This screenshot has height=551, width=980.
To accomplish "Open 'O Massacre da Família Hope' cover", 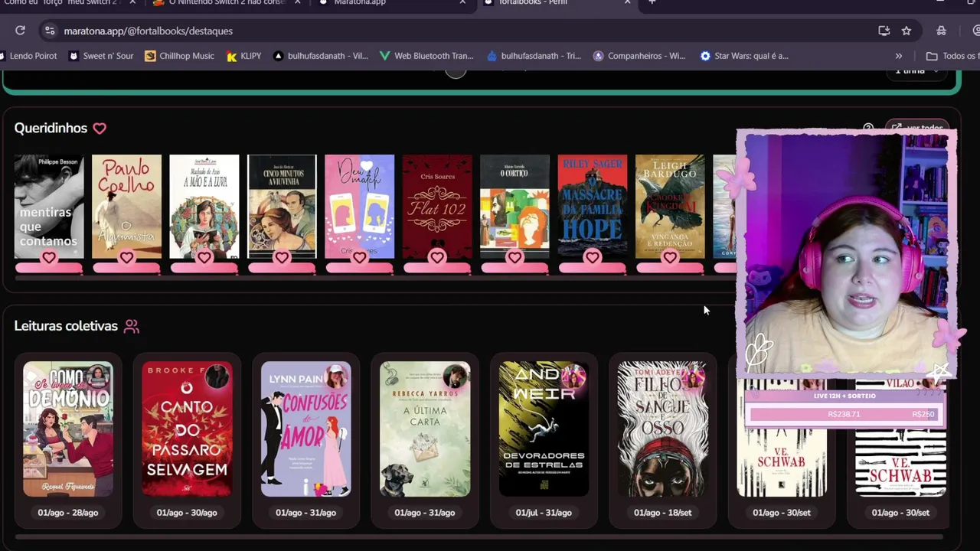I will (x=592, y=206).
